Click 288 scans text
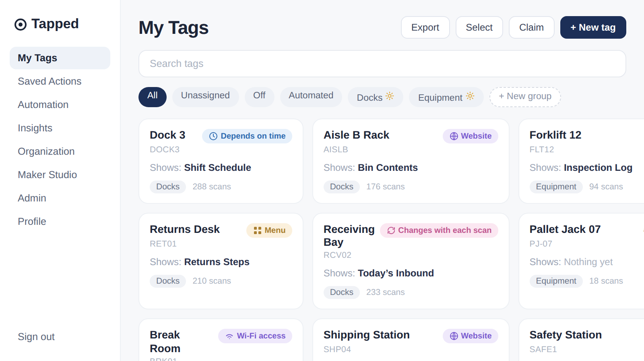Image resolution: width=644 pixels, height=361 pixels. [212, 187]
